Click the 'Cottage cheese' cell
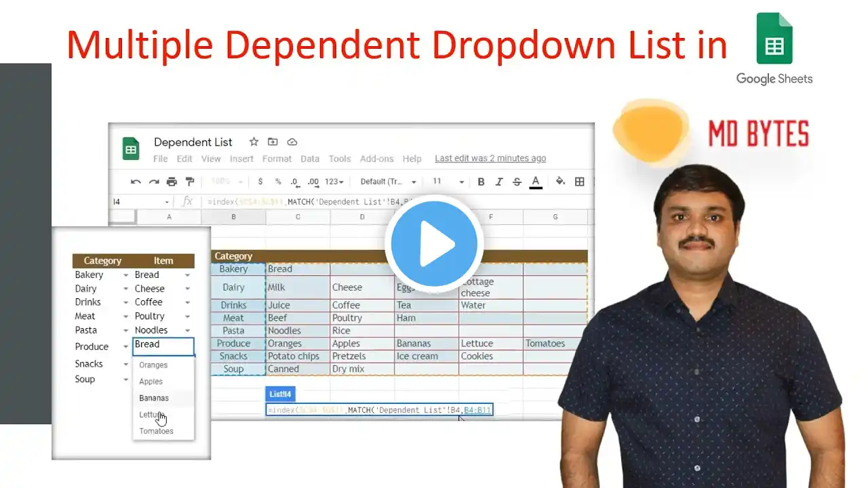The width and height of the screenshot is (868, 488). pyautogui.click(x=491, y=287)
